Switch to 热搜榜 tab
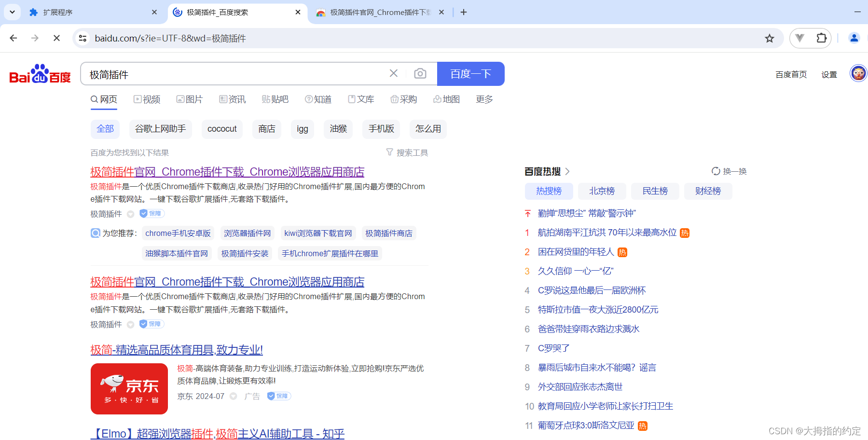The width and height of the screenshot is (868, 440). 549,191
